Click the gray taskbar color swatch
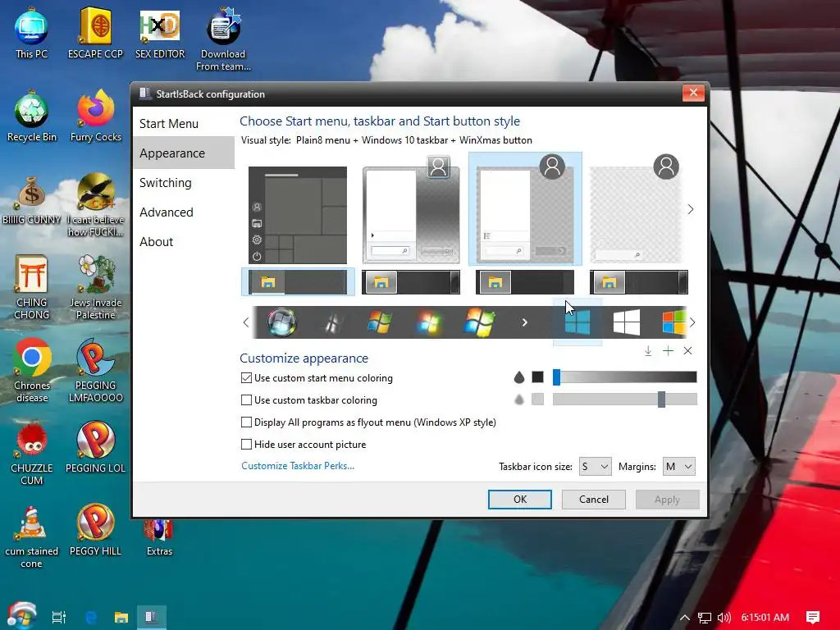 pos(538,399)
